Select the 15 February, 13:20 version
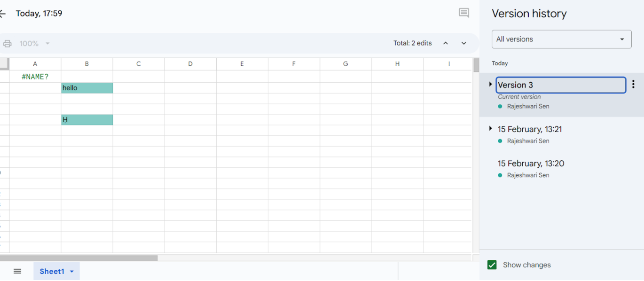 click(531, 164)
